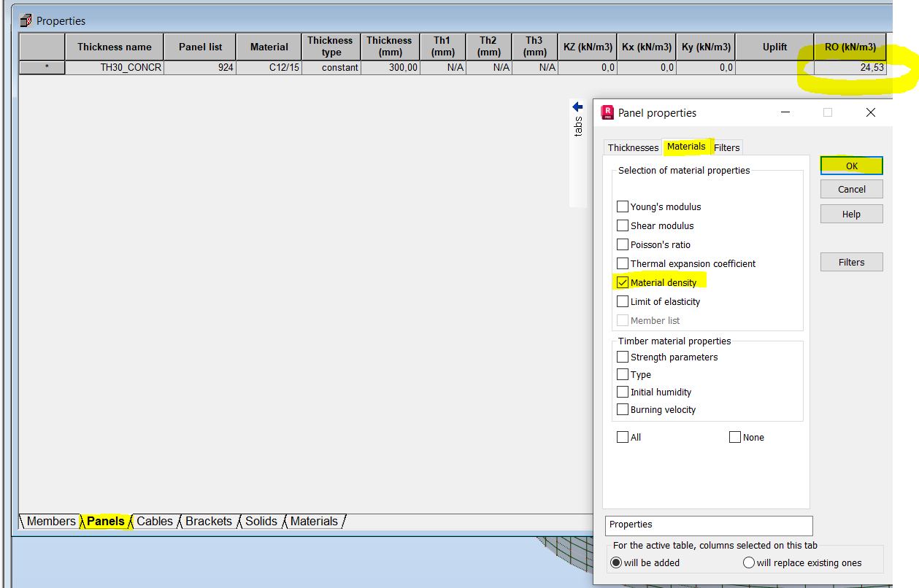Check the Shear modulus option
The width and height of the screenshot is (919, 588).
[x=623, y=225]
